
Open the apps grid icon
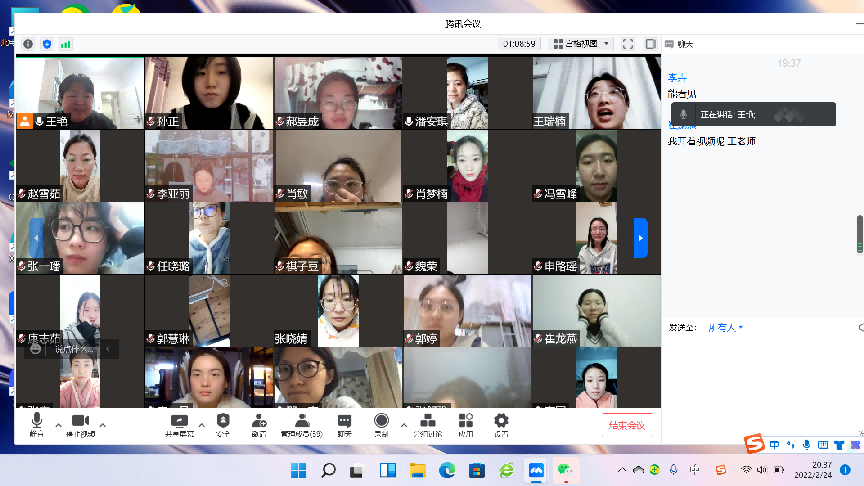[x=465, y=423]
